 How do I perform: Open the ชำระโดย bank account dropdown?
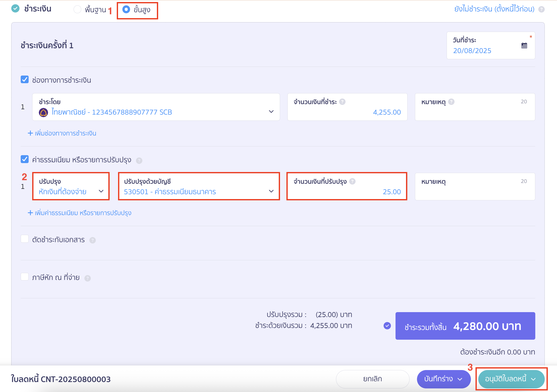tap(156, 107)
